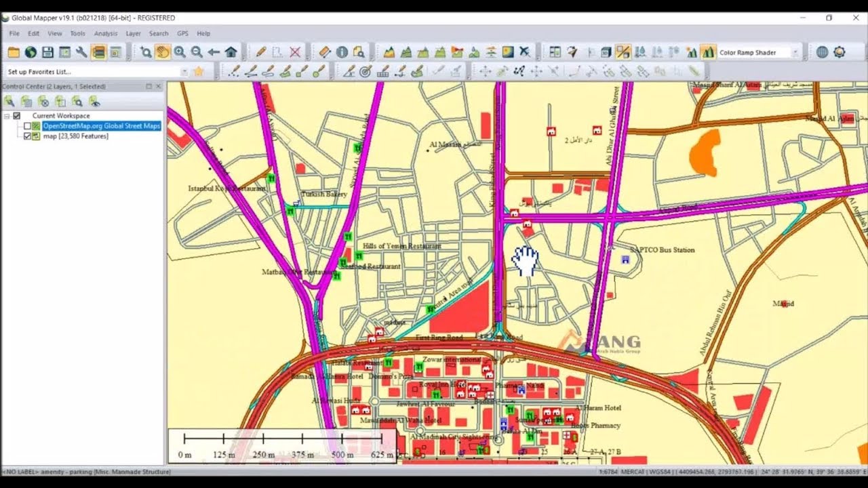The width and height of the screenshot is (868, 488).
Task: Open the Set up Favorites List dropdown
Action: pos(184,71)
